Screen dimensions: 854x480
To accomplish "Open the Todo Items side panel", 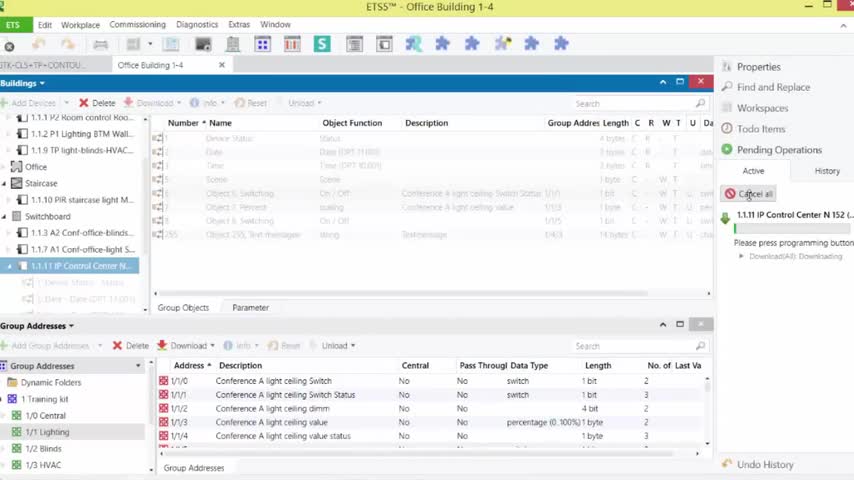I will pyautogui.click(x=760, y=129).
